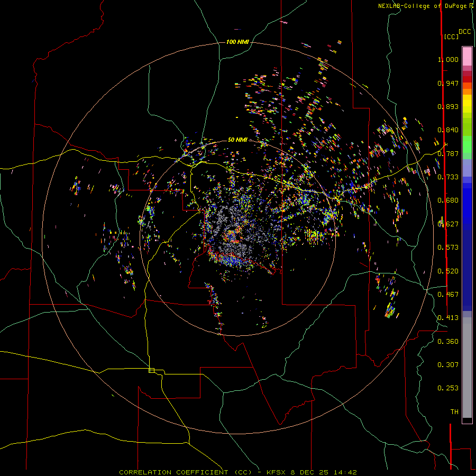This screenshot has height=476, width=476.
Task: Select the 0.253 scale value
Action: click(x=448, y=388)
